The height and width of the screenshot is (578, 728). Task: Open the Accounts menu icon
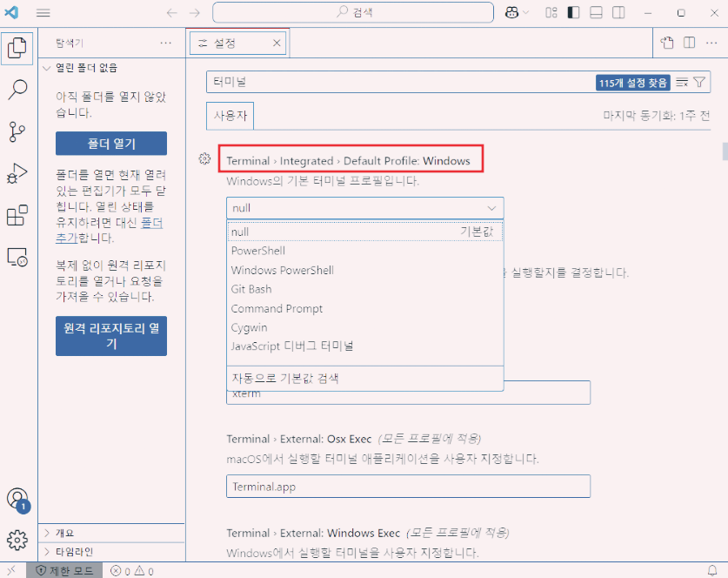17,500
